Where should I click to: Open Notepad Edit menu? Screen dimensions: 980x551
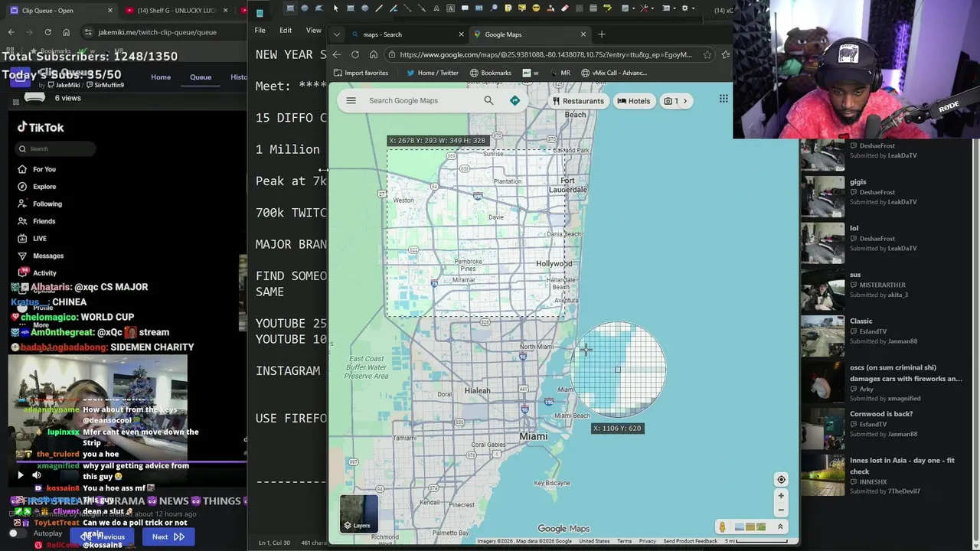[286, 31]
